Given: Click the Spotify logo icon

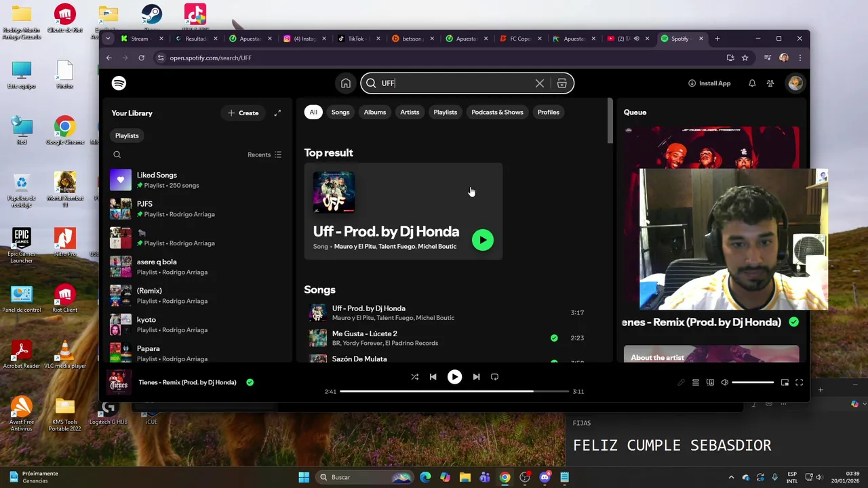Looking at the screenshot, I should click(119, 83).
